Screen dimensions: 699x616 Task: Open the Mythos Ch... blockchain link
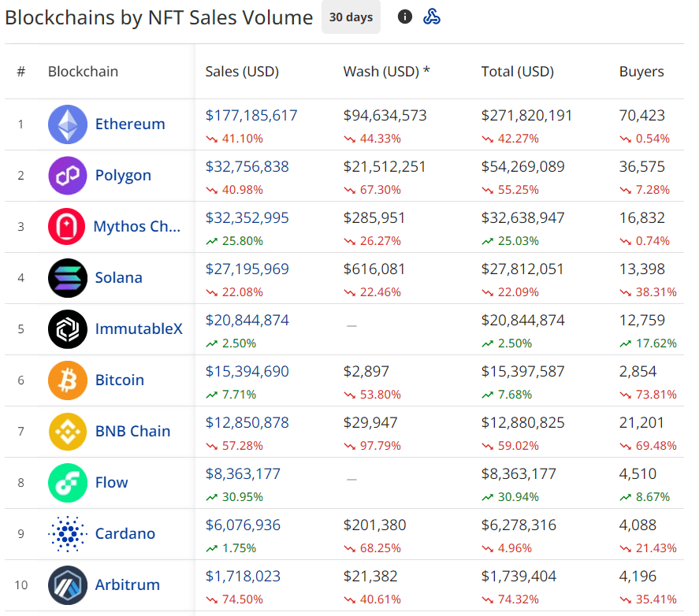click(137, 227)
